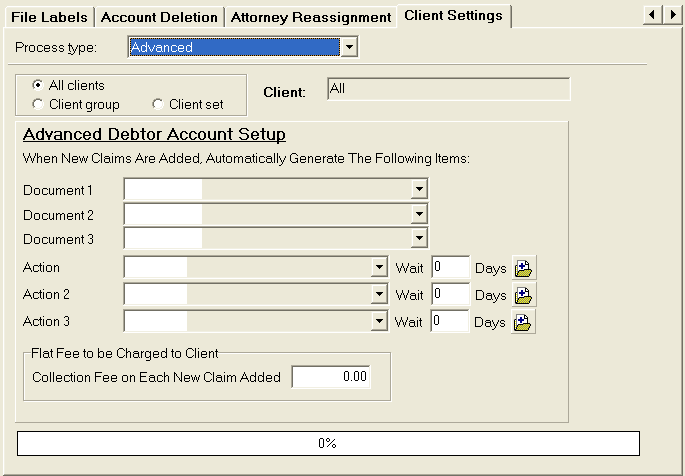Click the Client name field showing All
This screenshot has width=685, height=476.
tap(448, 90)
